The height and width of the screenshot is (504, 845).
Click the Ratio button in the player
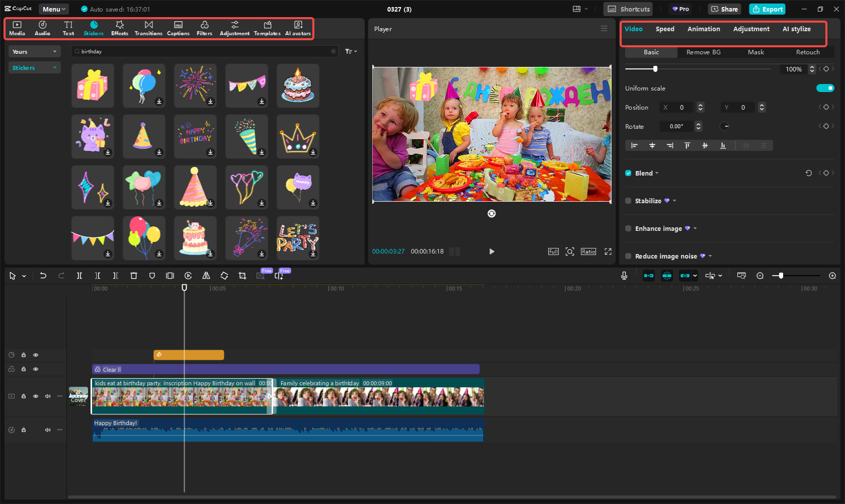(x=588, y=251)
